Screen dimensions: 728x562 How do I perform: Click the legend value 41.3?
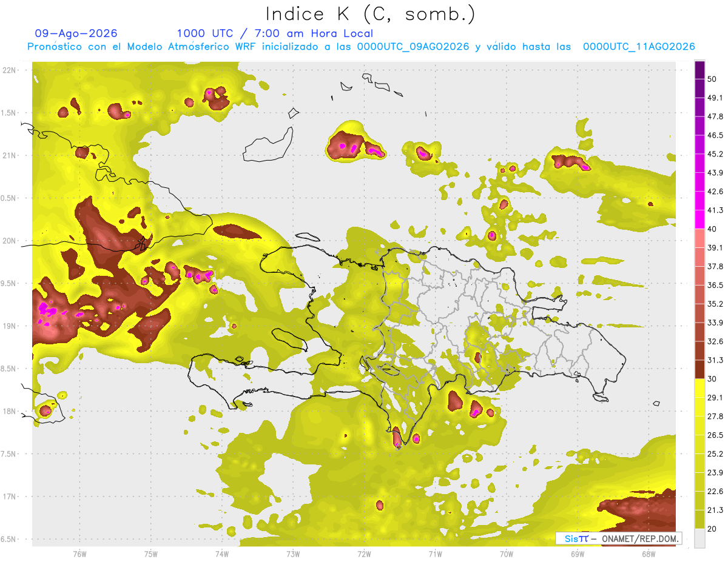pyautogui.click(x=715, y=210)
